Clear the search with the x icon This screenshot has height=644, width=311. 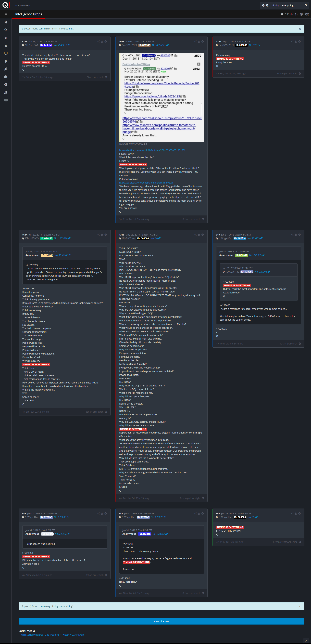(x=267, y=5)
